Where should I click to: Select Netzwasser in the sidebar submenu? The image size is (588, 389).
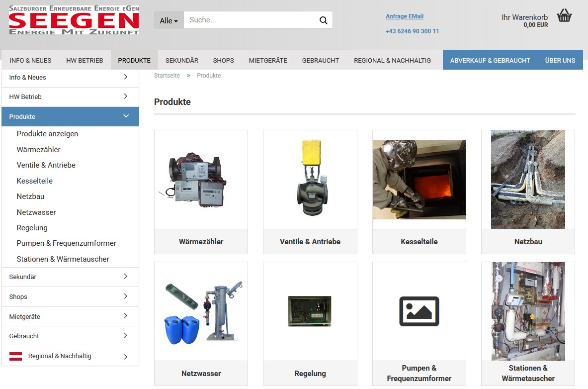pos(36,212)
